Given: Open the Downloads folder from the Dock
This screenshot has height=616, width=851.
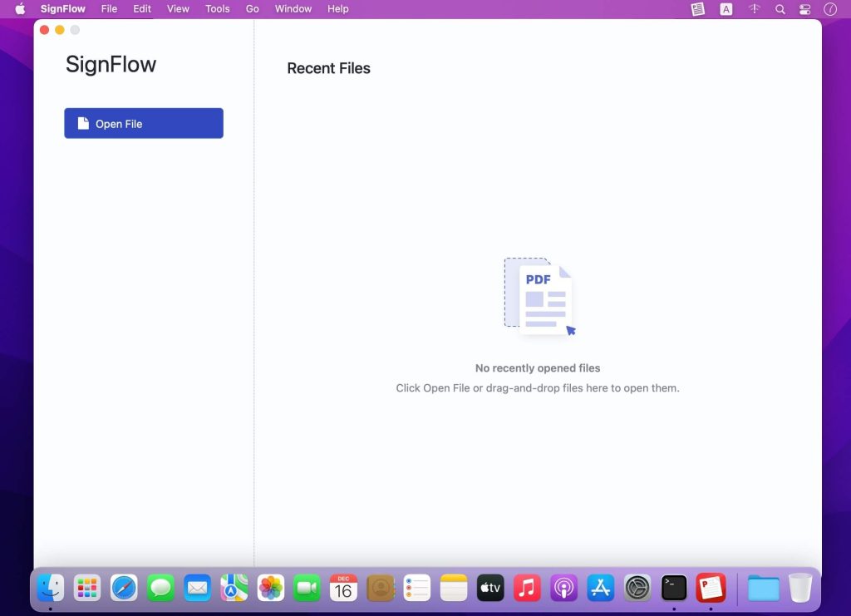Looking at the screenshot, I should (763, 588).
